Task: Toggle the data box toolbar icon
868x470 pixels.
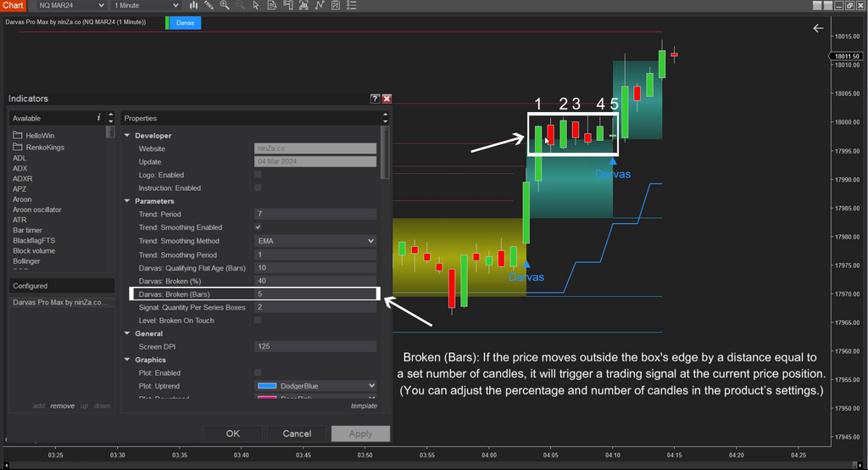Action: 272,5
